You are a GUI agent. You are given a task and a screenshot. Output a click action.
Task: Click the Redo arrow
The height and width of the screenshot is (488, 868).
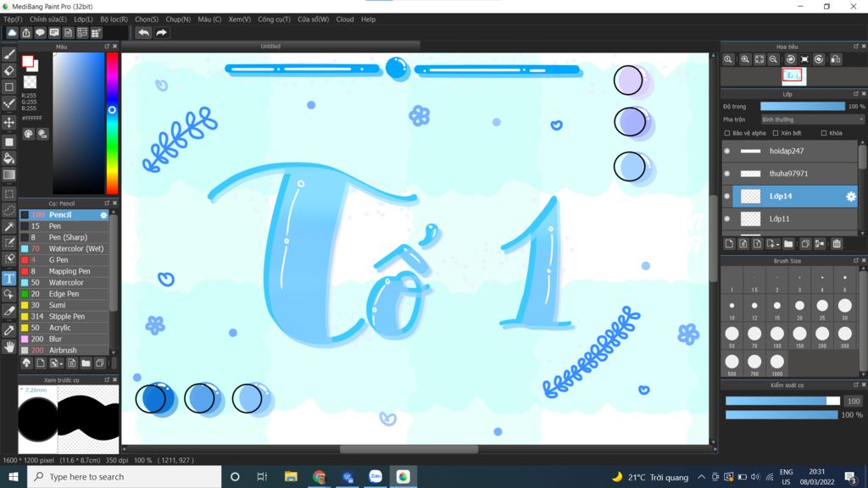click(161, 33)
